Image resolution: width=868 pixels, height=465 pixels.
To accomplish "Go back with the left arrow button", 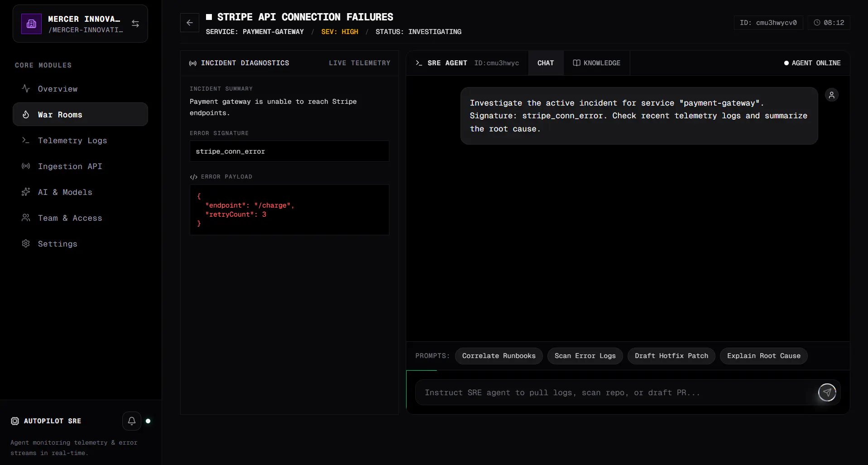I will 190,23.
